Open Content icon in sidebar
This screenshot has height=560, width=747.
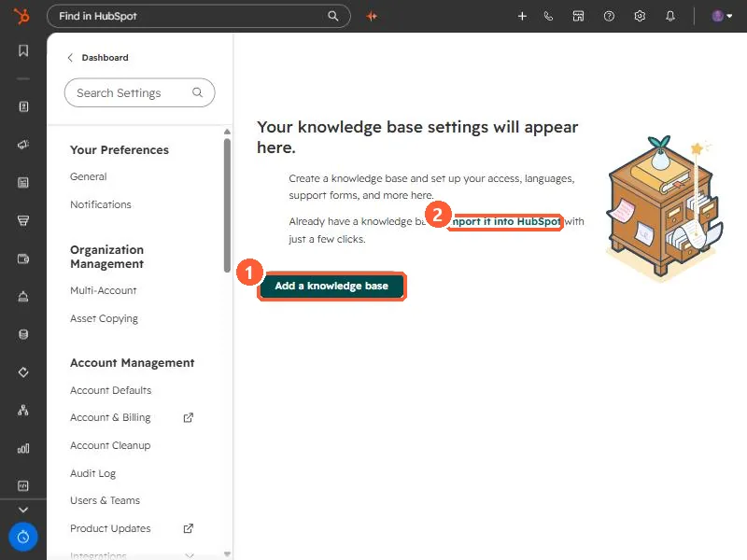pos(22,182)
